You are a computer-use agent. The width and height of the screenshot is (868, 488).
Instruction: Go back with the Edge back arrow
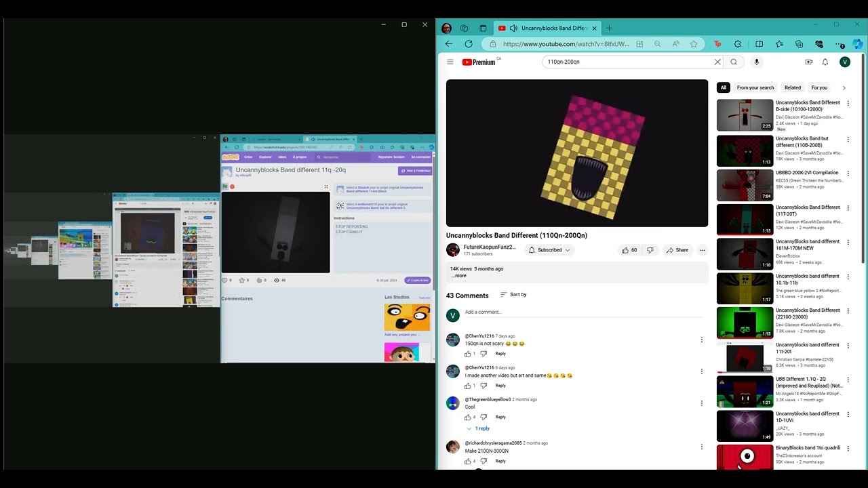(x=448, y=44)
